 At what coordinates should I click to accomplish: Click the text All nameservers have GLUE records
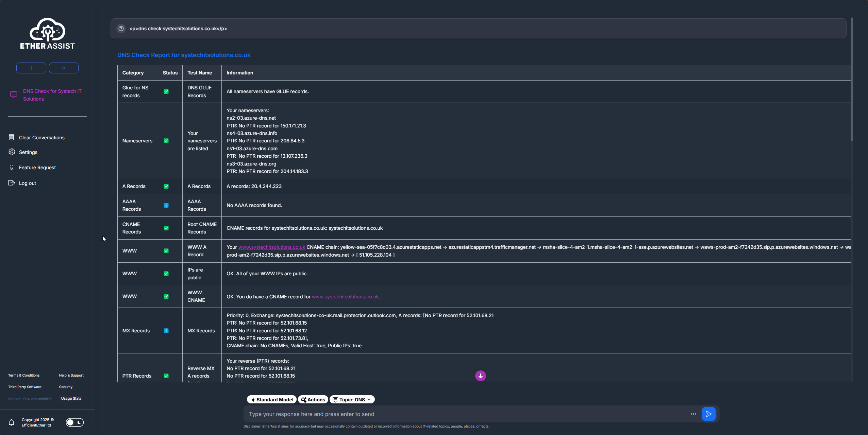point(268,91)
